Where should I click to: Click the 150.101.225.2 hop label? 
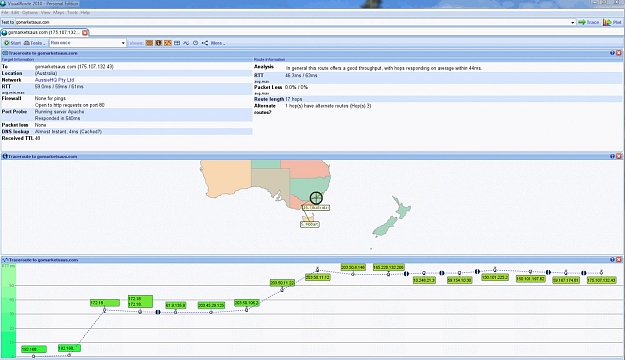(x=495, y=277)
